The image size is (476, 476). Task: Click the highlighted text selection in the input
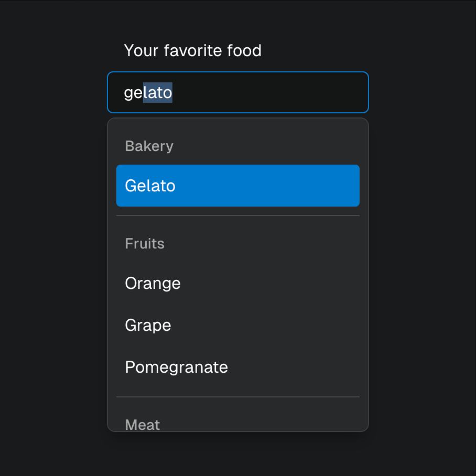click(157, 92)
